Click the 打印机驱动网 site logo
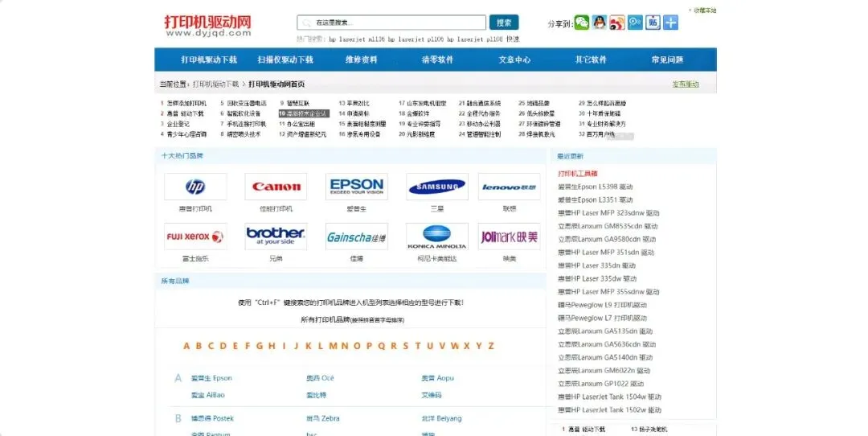Viewport: 868px width, 436px height. tap(208, 26)
